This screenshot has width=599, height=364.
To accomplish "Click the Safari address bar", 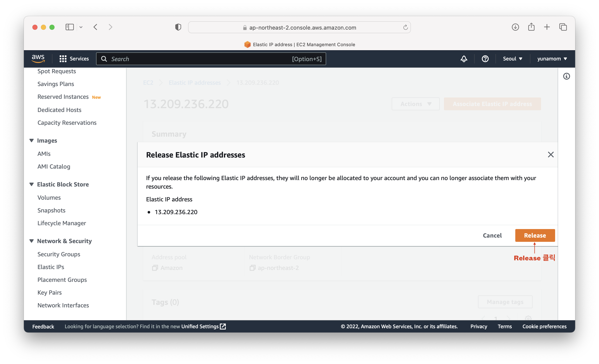I will click(299, 27).
